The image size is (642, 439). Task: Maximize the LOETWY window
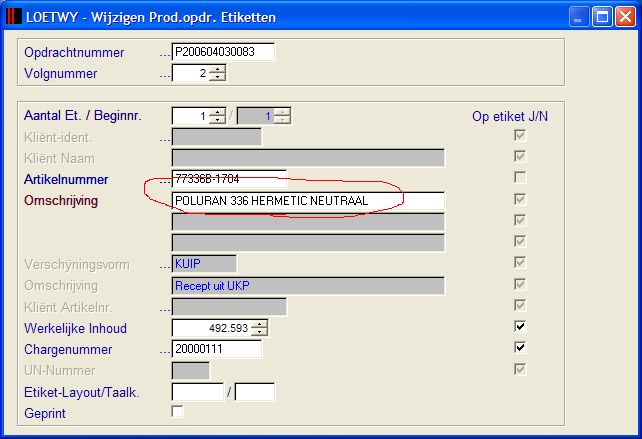[602, 17]
